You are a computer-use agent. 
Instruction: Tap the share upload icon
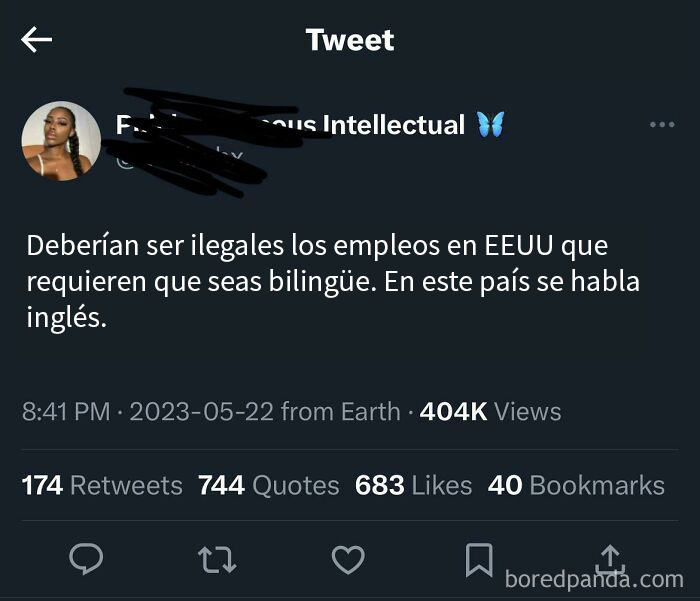coord(610,558)
